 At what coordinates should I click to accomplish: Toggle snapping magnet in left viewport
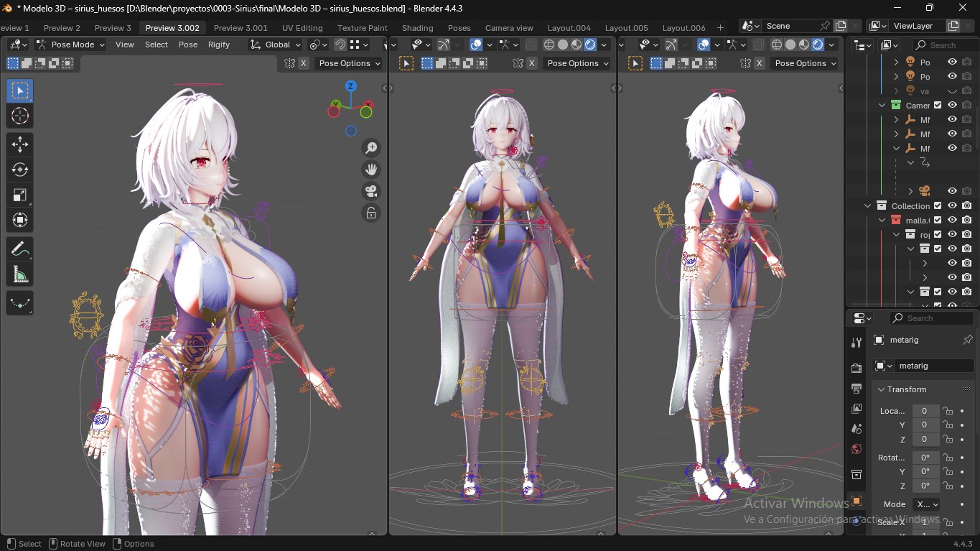pyautogui.click(x=340, y=45)
